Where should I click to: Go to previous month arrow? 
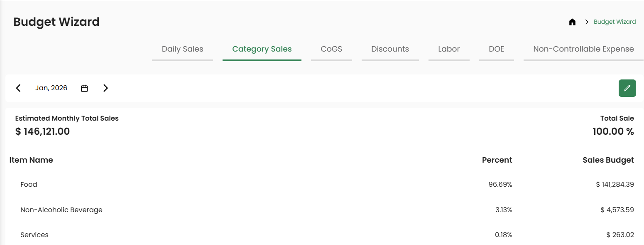click(18, 88)
